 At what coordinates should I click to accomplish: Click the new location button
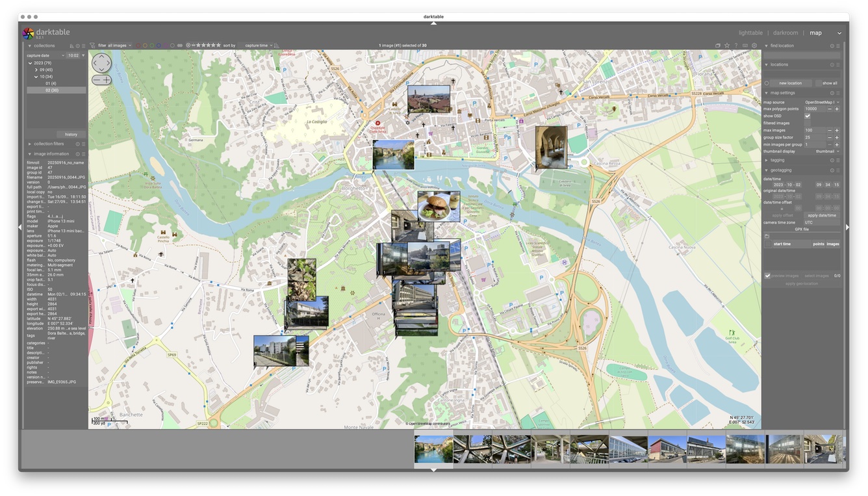click(x=790, y=83)
